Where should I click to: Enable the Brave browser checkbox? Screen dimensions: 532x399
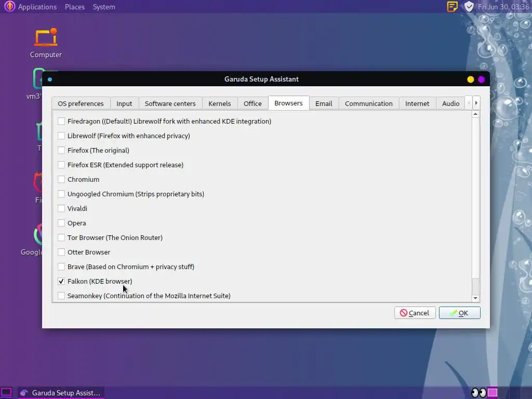[x=61, y=267]
